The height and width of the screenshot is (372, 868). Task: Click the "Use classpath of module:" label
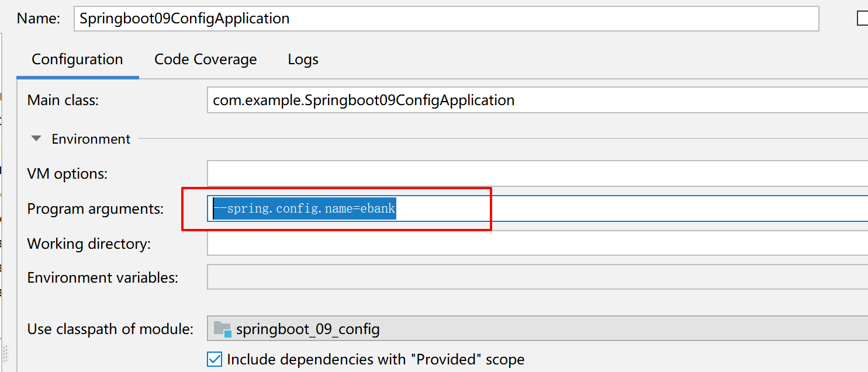click(x=110, y=329)
